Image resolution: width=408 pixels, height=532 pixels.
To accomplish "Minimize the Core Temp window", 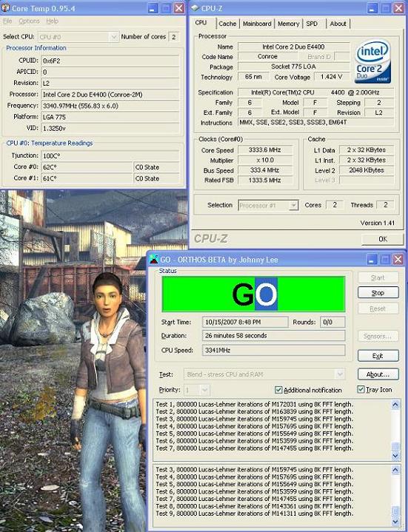I will click(x=153, y=8).
